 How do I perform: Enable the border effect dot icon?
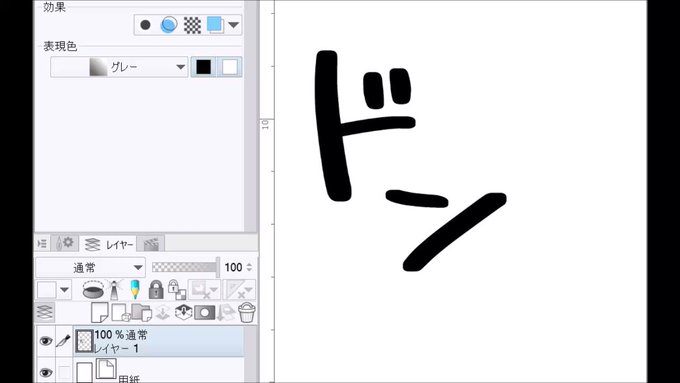[145, 25]
